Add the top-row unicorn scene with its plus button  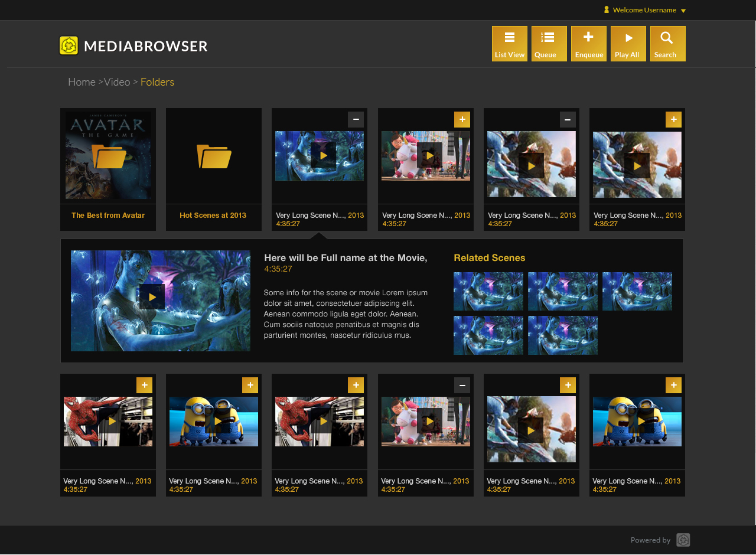click(x=462, y=119)
